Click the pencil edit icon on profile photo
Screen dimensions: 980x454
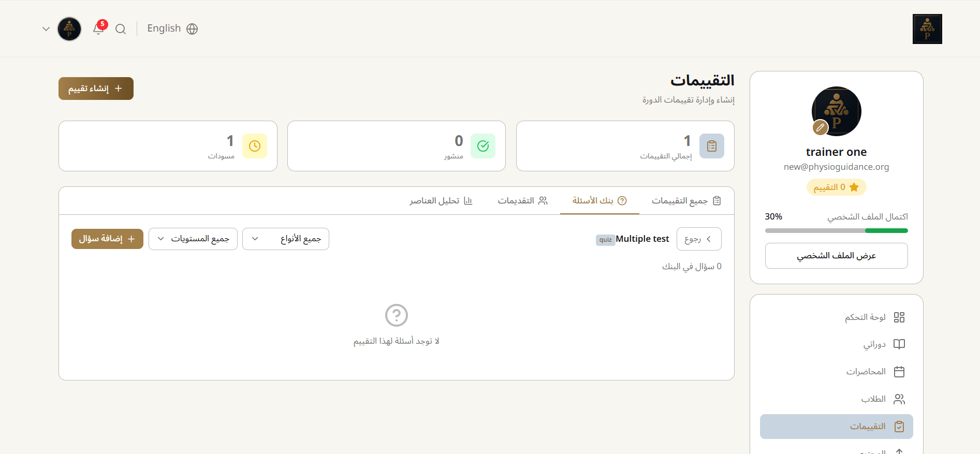(x=820, y=127)
